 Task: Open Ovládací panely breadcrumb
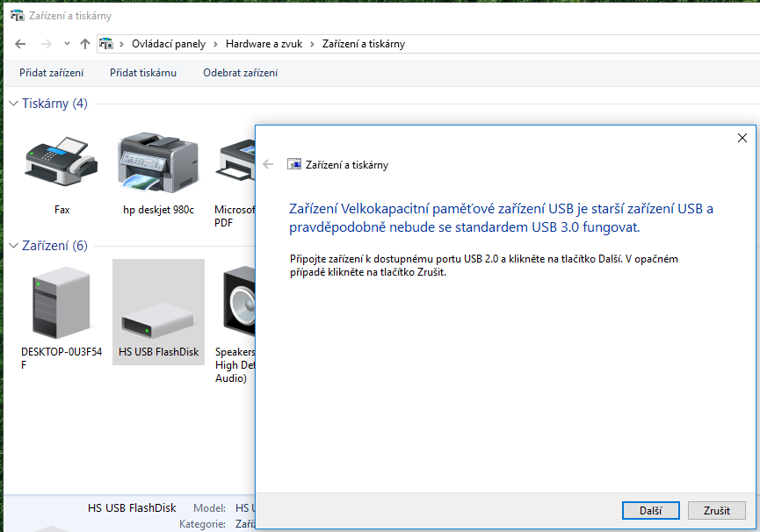[169, 44]
